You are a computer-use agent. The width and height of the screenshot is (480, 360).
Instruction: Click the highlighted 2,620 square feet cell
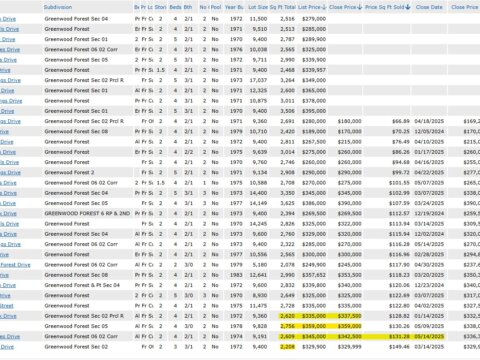pyautogui.click(x=287, y=316)
